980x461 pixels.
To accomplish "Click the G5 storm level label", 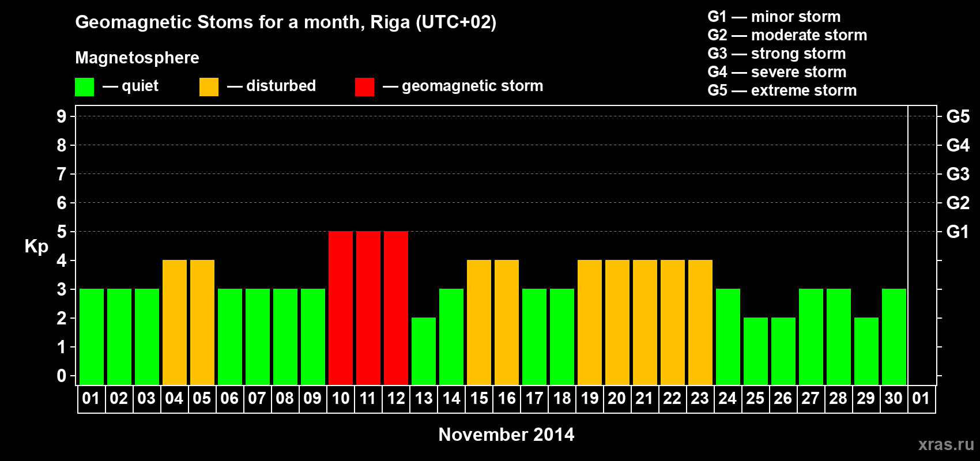I will coord(958,116).
